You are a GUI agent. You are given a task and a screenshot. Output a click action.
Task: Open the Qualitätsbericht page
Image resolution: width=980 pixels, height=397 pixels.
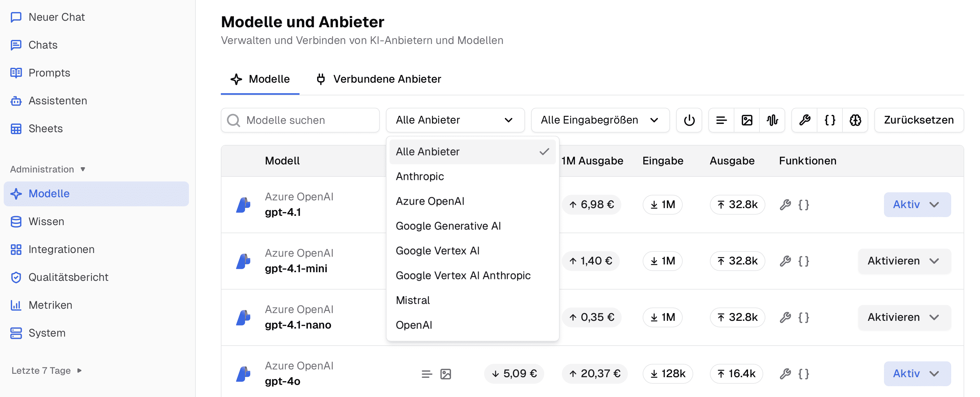click(x=68, y=277)
